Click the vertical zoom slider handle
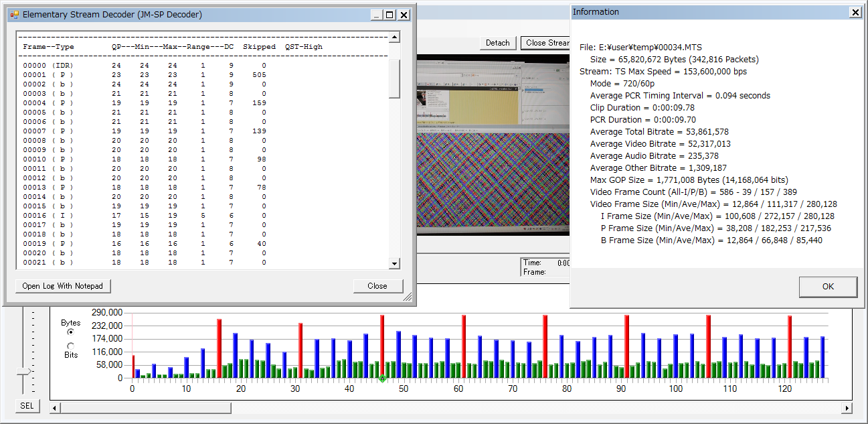 (x=24, y=371)
